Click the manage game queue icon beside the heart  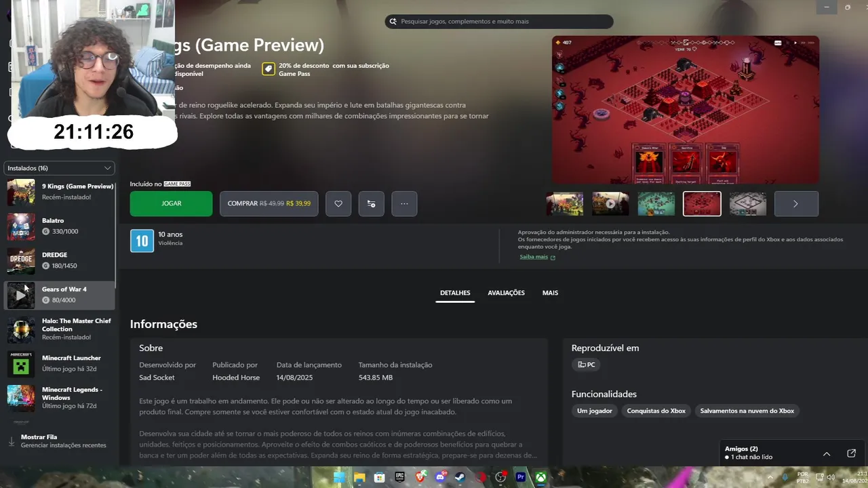[x=371, y=203]
